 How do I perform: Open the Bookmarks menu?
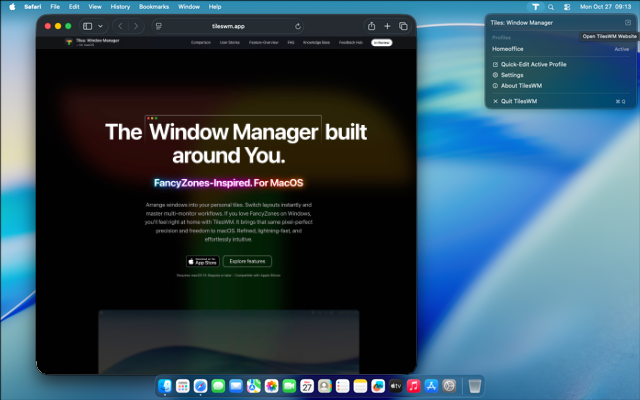[153, 6]
